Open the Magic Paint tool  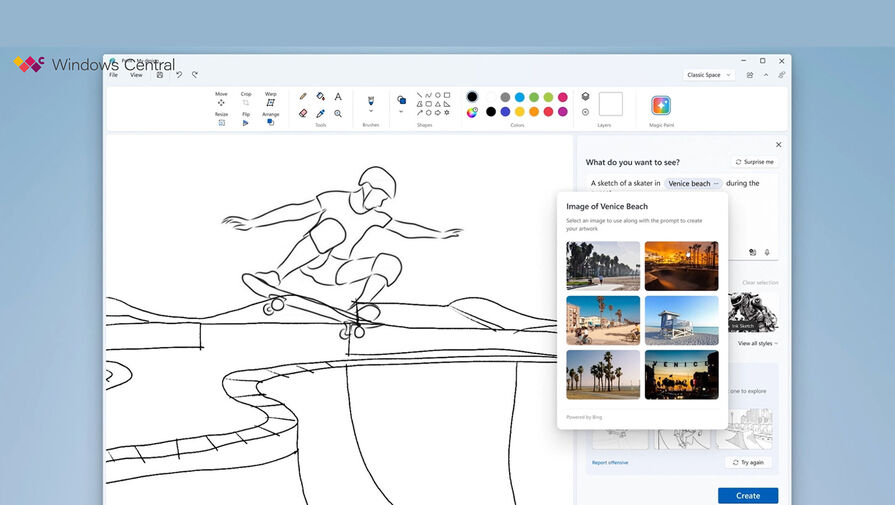point(661,106)
